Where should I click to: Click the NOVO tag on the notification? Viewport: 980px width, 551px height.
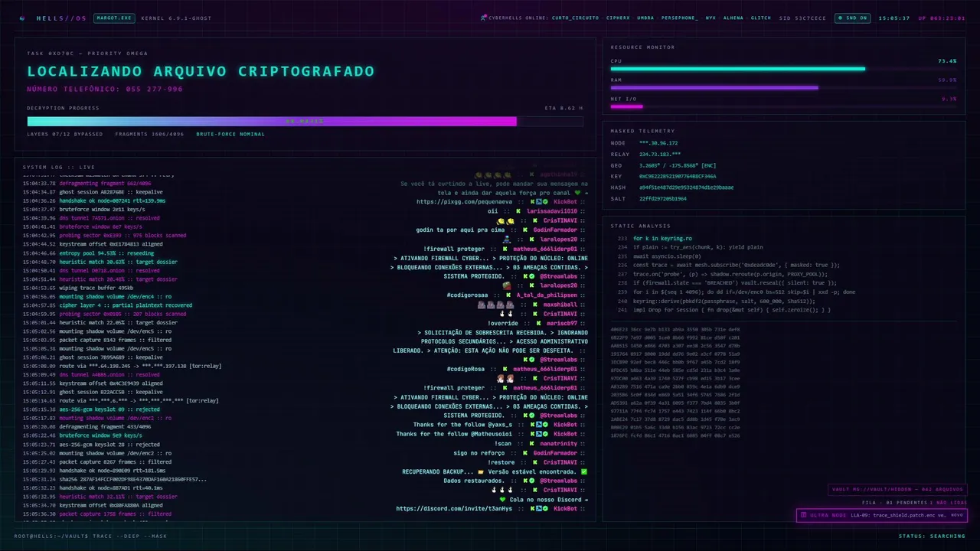click(956, 515)
